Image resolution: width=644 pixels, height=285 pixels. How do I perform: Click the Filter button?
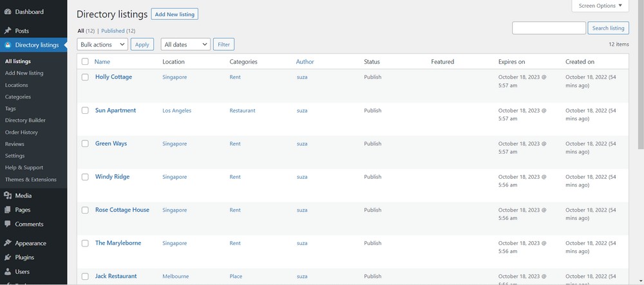[224, 44]
